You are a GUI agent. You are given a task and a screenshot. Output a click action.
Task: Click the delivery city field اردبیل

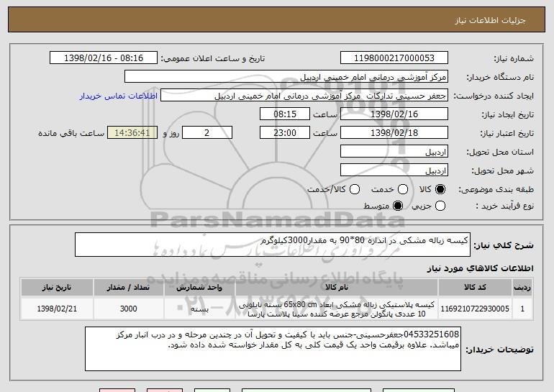click(x=394, y=170)
